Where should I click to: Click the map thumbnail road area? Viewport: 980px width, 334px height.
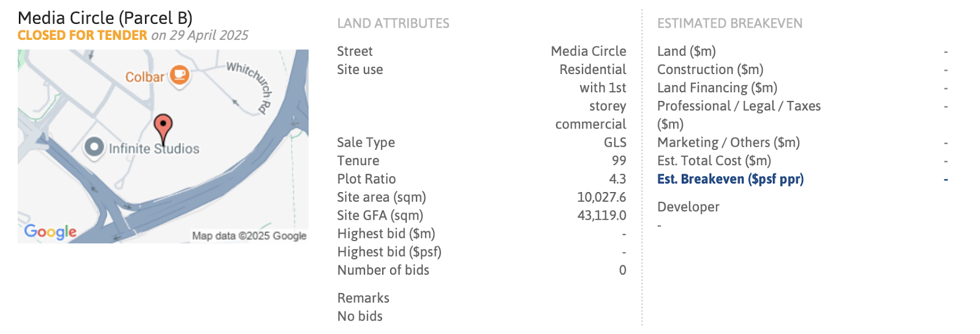point(163,146)
